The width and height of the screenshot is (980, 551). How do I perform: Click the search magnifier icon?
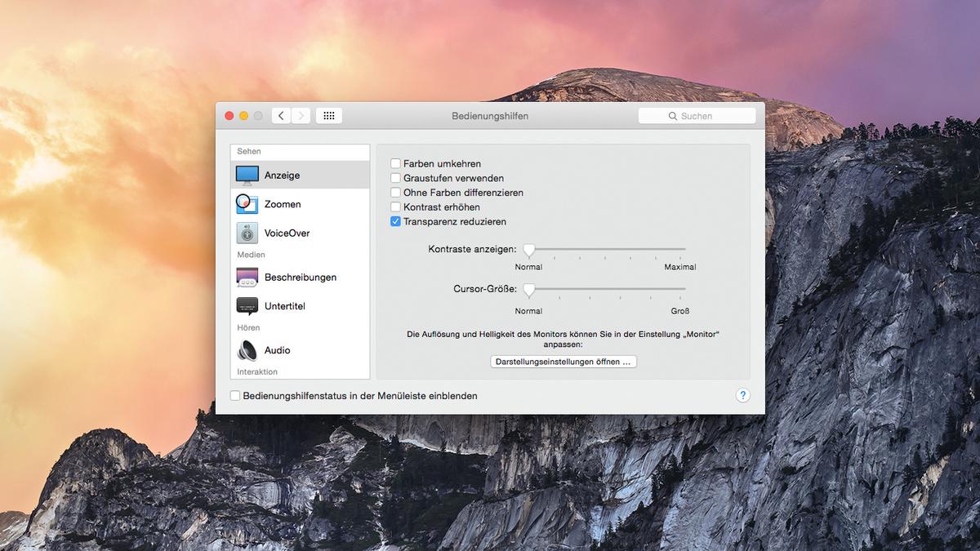pyautogui.click(x=673, y=117)
